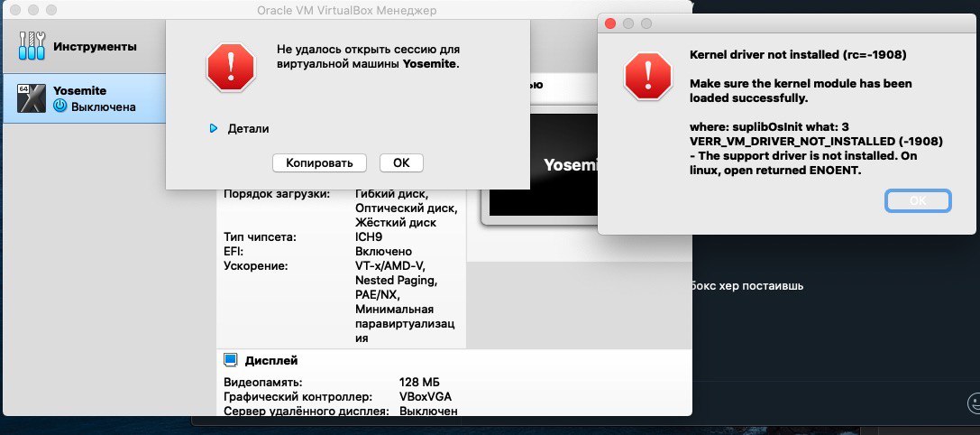Image resolution: width=980 pixels, height=435 pixels.
Task: Click the 'бокс хер постаившь' chat message
Action: click(748, 285)
